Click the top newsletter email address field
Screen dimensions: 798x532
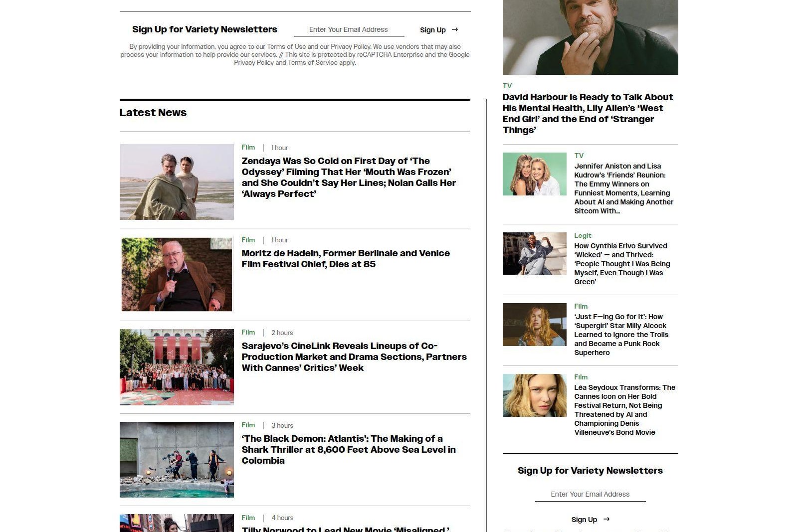click(x=349, y=30)
